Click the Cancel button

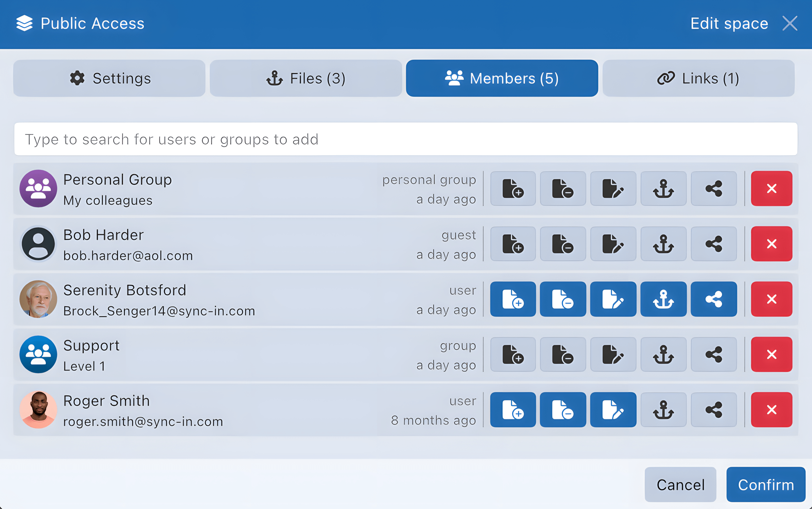[x=680, y=484]
